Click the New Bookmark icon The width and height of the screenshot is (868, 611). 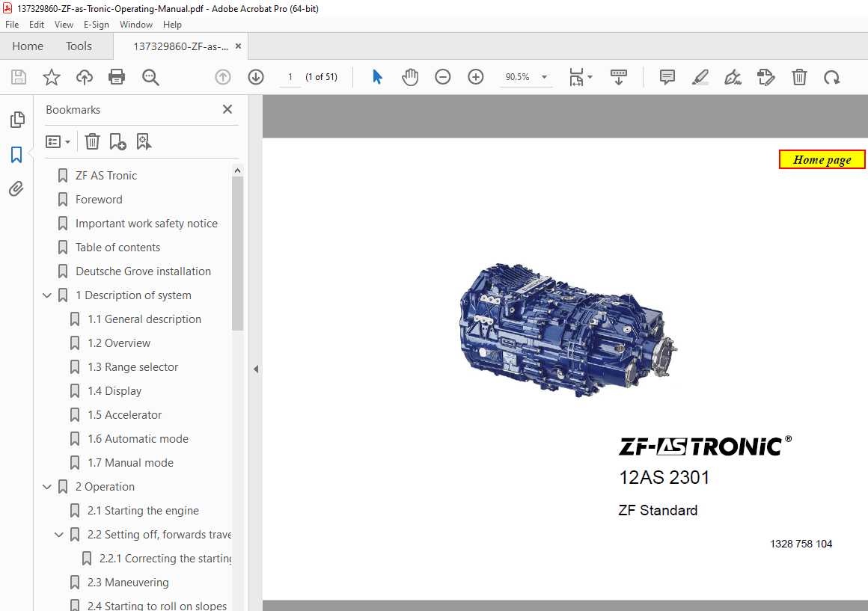pos(117,141)
